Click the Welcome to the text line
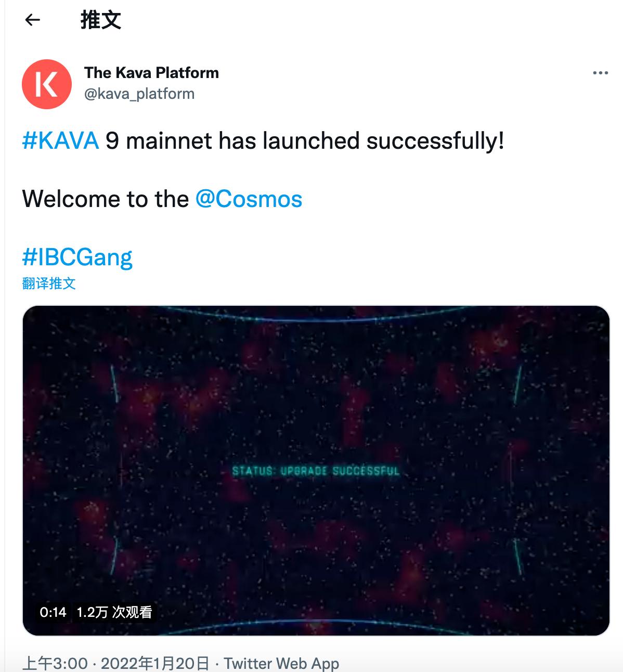 pyautogui.click(x=106, y=199)
